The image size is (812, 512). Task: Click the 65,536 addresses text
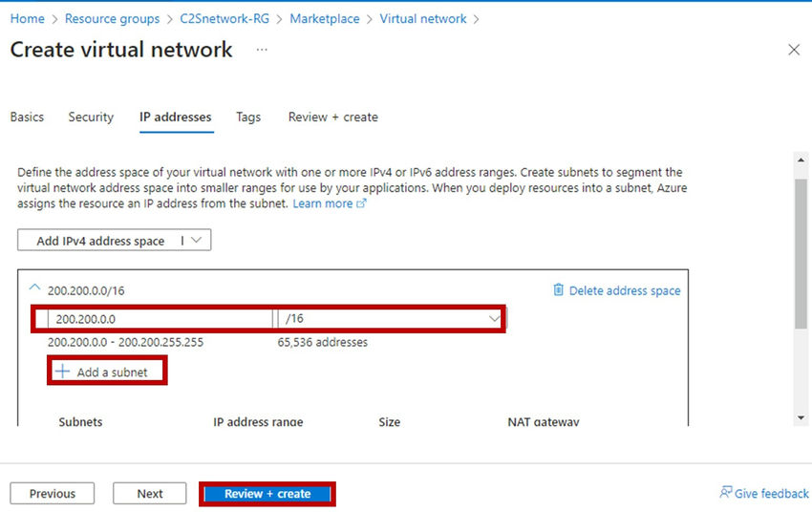(x=322, y=342)
